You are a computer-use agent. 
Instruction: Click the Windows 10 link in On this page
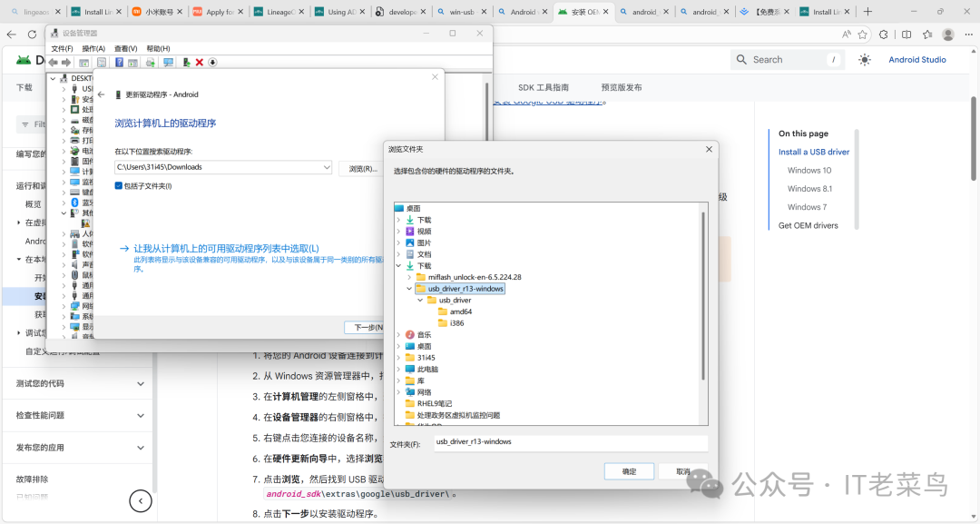[809, 170]
